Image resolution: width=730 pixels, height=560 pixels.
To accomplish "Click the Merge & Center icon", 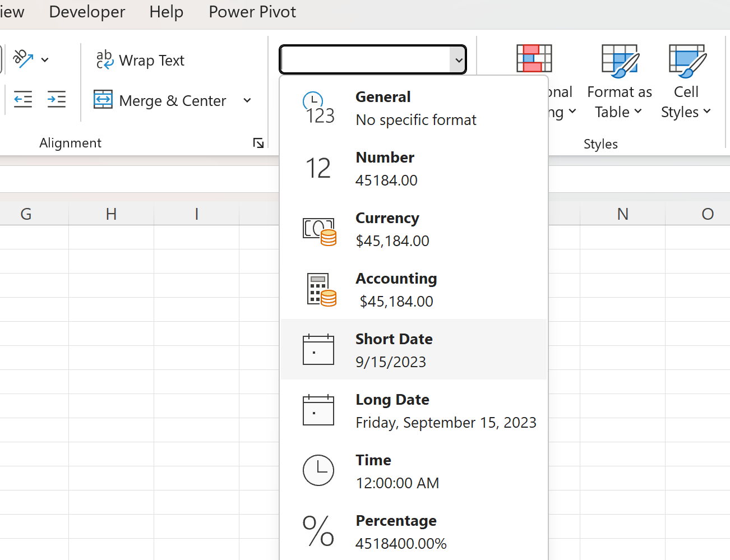I will 104,100.
